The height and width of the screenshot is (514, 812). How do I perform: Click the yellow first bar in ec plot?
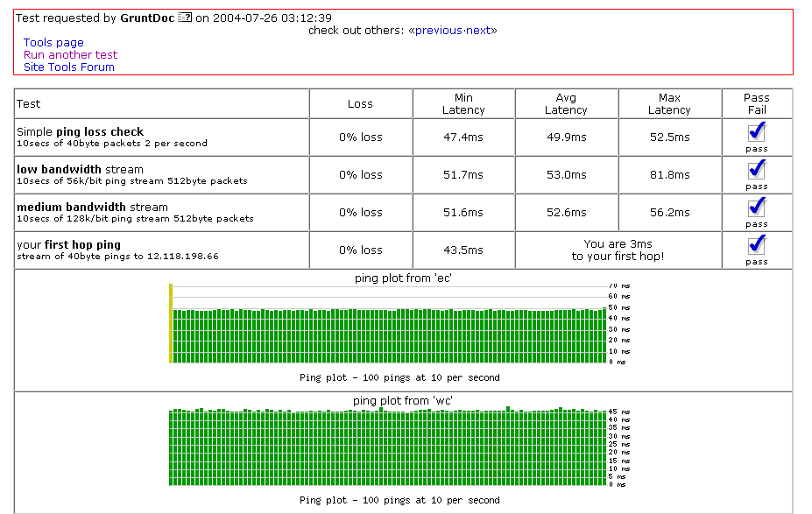pos(171,323)
